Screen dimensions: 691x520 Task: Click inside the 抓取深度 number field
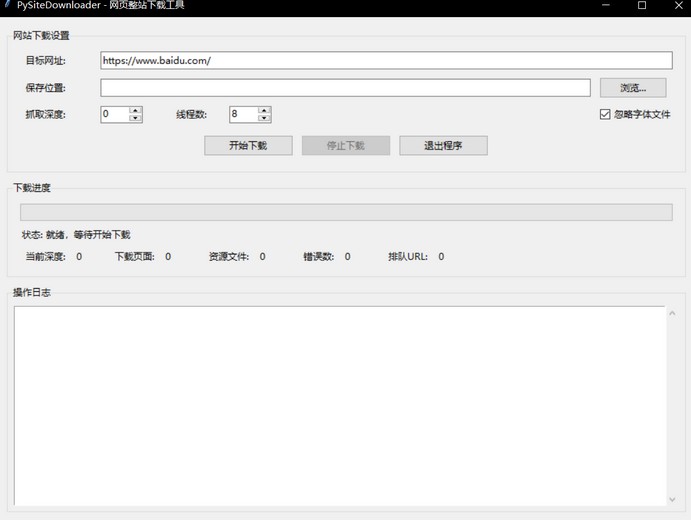114,114
